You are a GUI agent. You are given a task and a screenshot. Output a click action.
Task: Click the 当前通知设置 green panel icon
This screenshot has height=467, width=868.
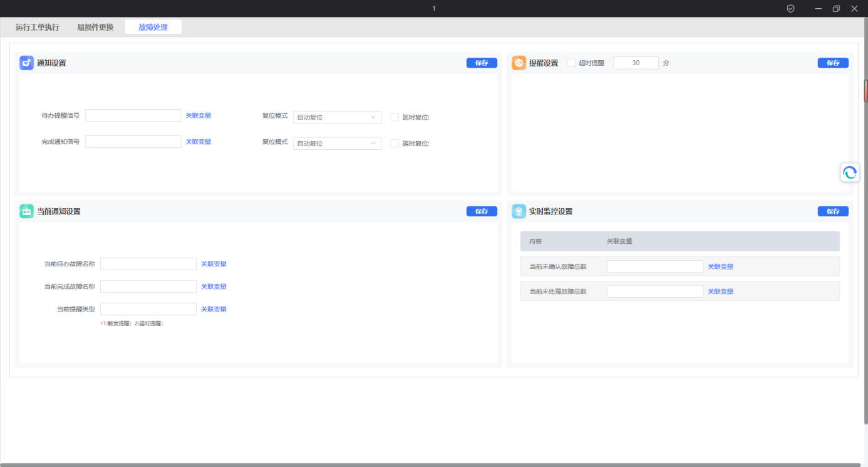click(x=26, y=211)
